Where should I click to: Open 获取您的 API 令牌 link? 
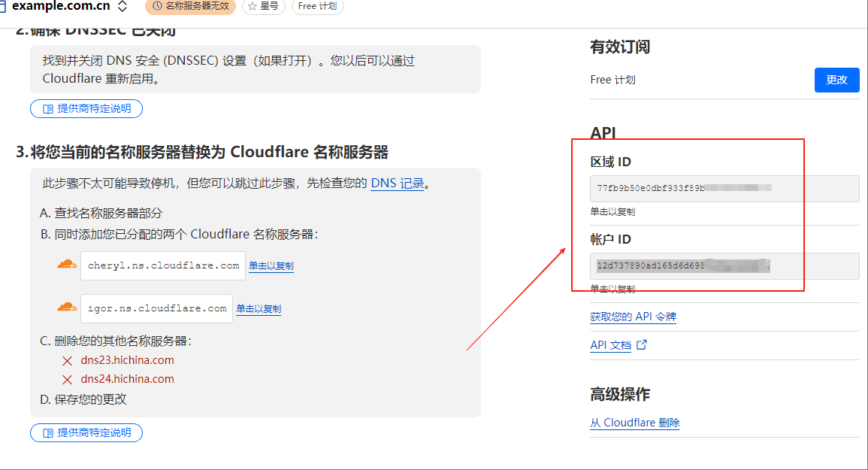tap(633, 317)
